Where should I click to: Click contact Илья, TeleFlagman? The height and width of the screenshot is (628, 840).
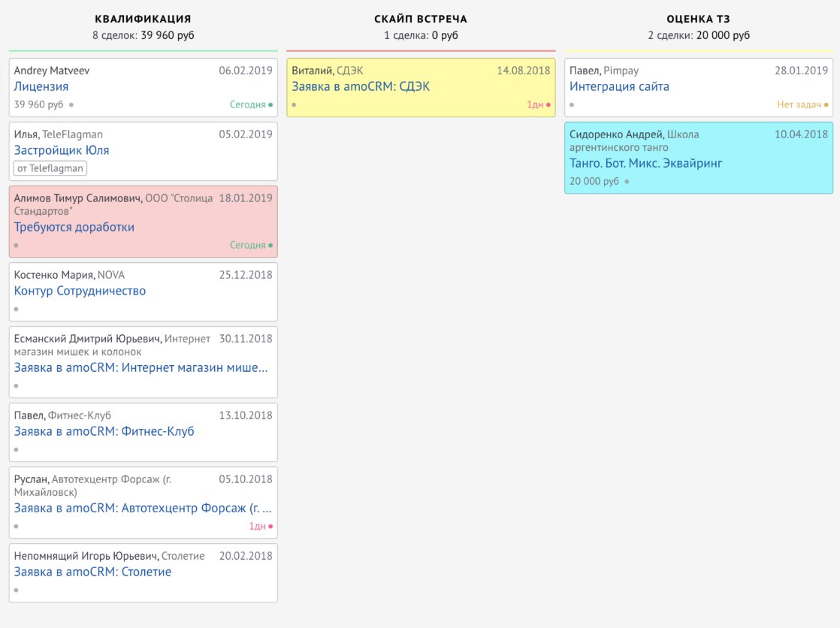point(59,134)
